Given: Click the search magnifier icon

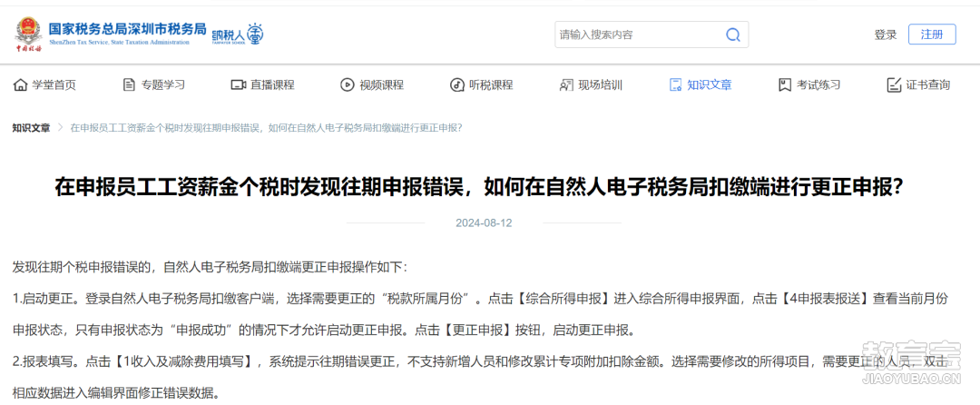Looking at the screenshot, I should pos(733,35).
